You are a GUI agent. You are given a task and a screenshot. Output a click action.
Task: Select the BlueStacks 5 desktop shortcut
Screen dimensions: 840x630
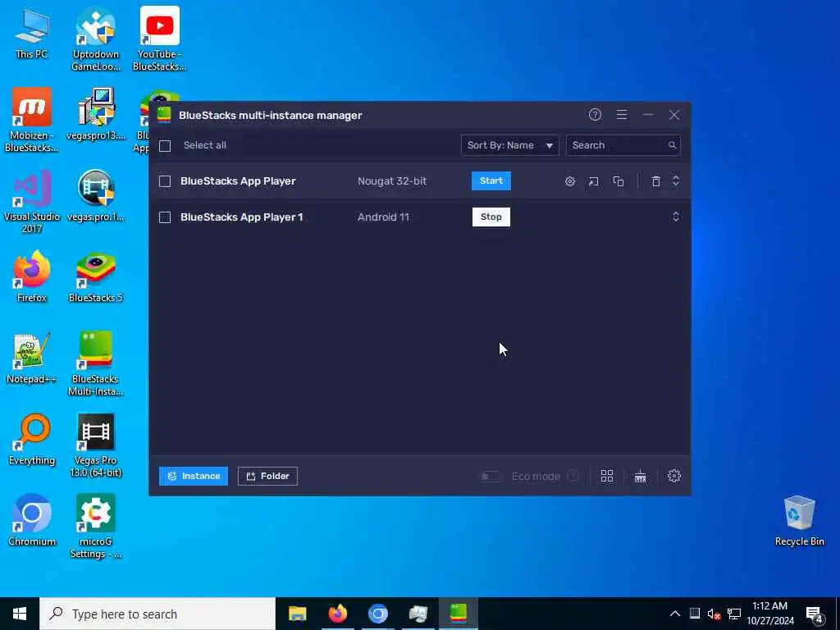click(x=96, y=277)
